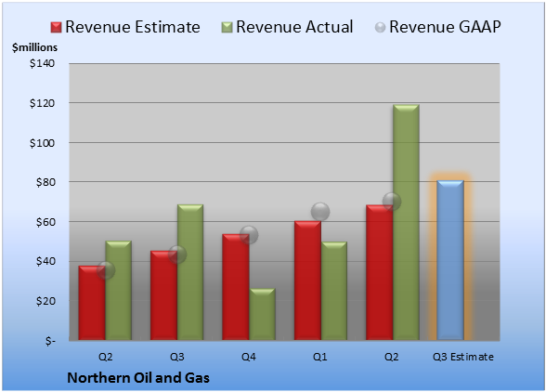Screen dimensions: 546x392
Task: Click the '$80' y-axis value
Action: [x=45, y=182]
